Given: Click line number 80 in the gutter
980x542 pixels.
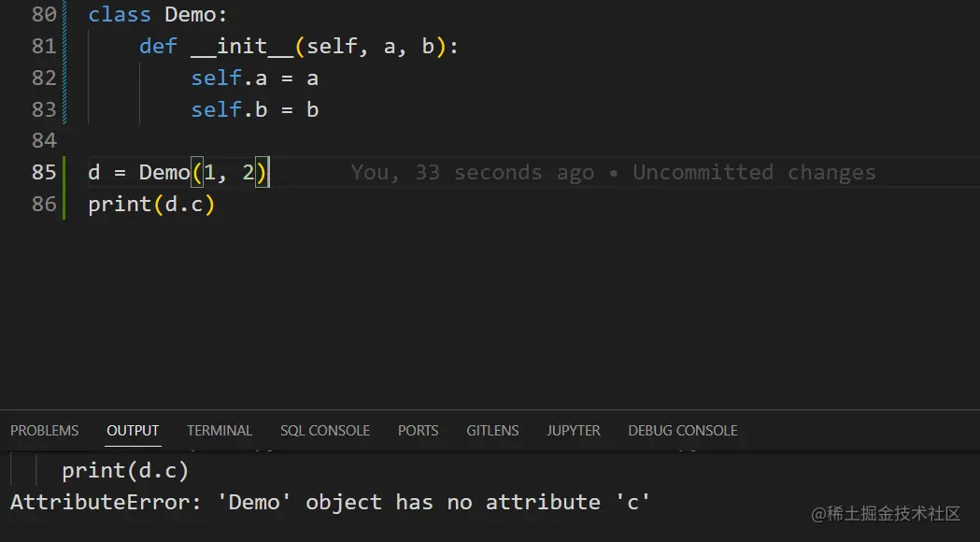Looking at the screenshot, I should pos(43,15).
